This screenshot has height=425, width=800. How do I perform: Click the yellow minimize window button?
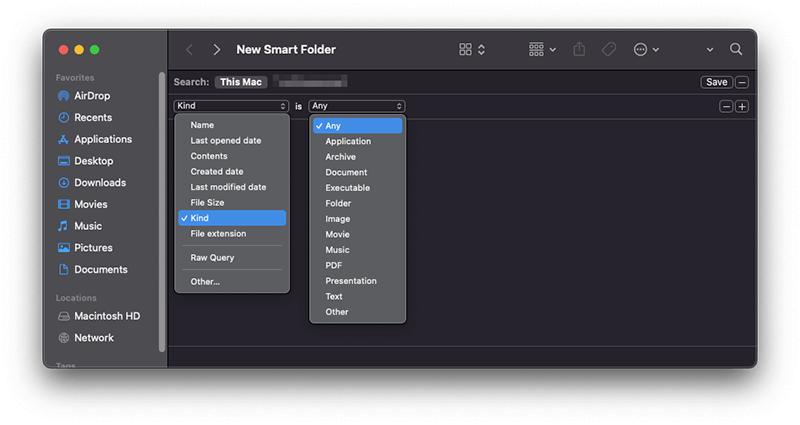click(x=79, y=49)
